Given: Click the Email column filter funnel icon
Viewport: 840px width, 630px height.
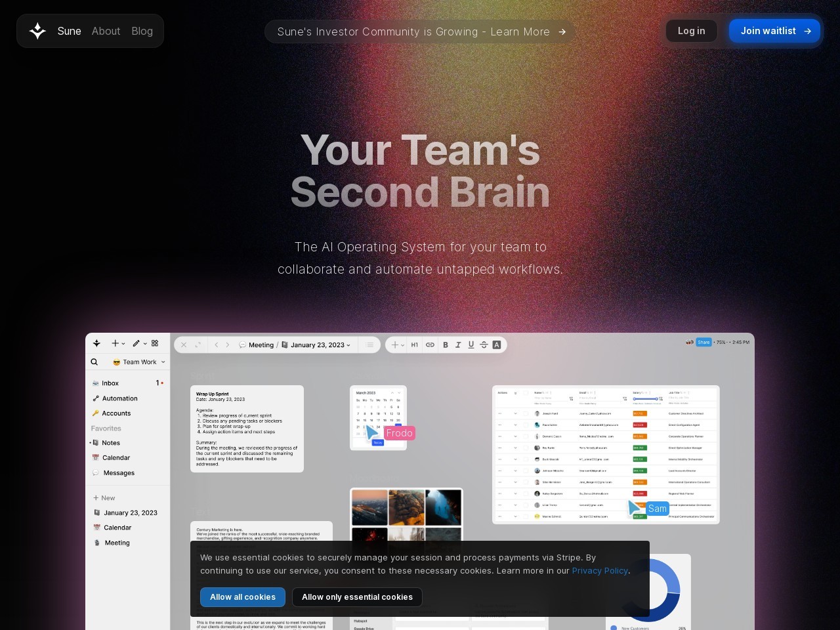Looking at the screenshot, I should coord(625,398).
